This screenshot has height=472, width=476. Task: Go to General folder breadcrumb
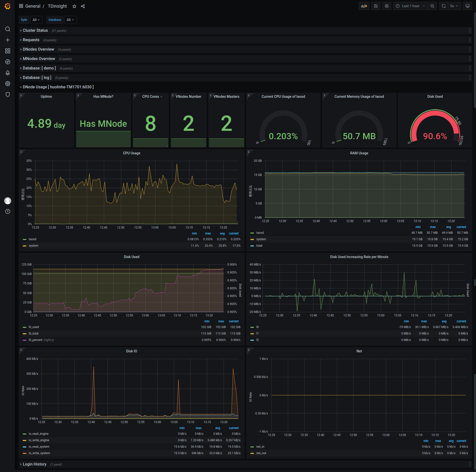[x=33, y=6]
